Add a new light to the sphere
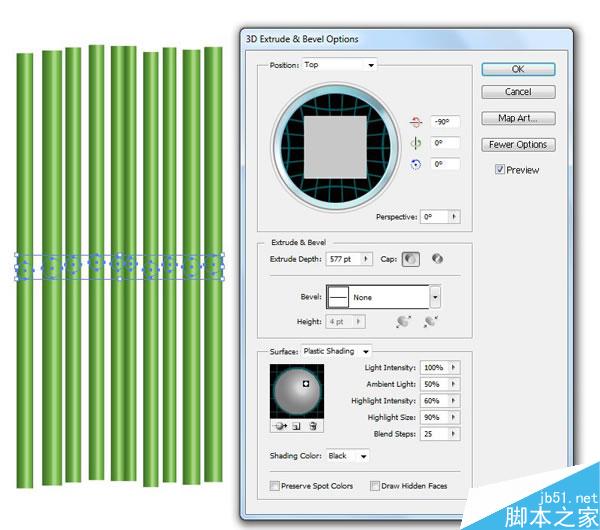This screenshot has height=530, width=600. tap(297, 426)
